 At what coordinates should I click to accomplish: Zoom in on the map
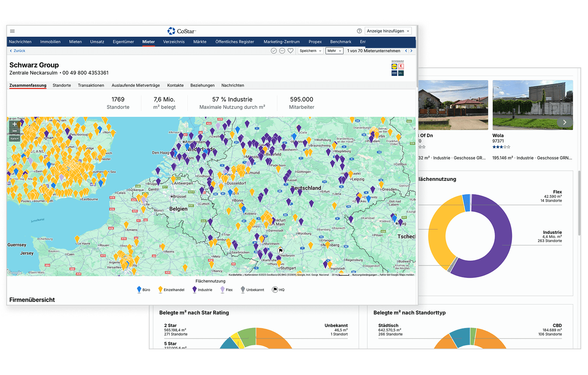[x=15, y=124]
